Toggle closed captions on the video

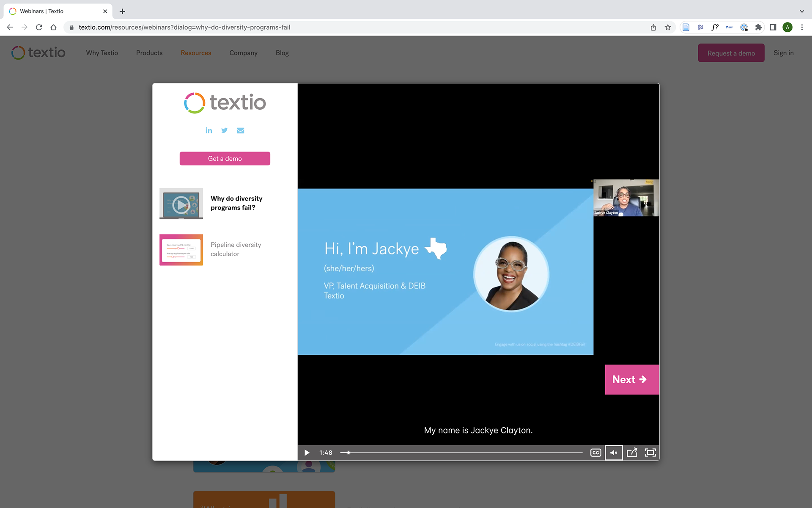[x=595, y=453]
